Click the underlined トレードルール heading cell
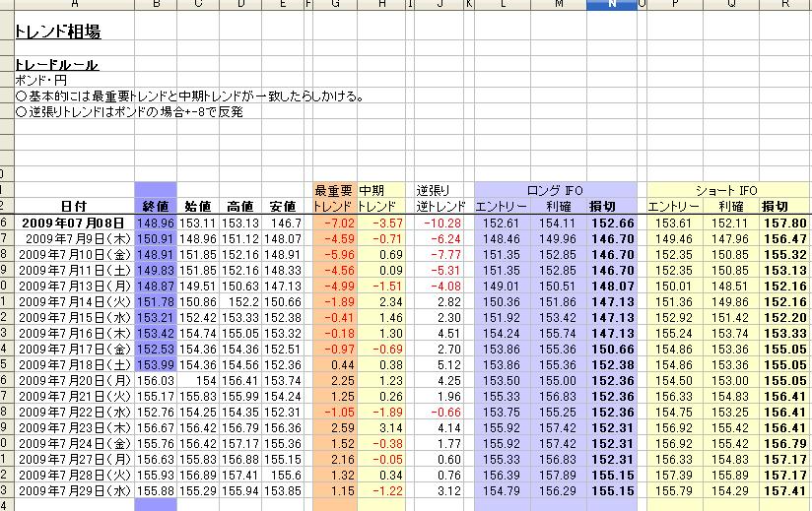 click(x=56, y=65)
